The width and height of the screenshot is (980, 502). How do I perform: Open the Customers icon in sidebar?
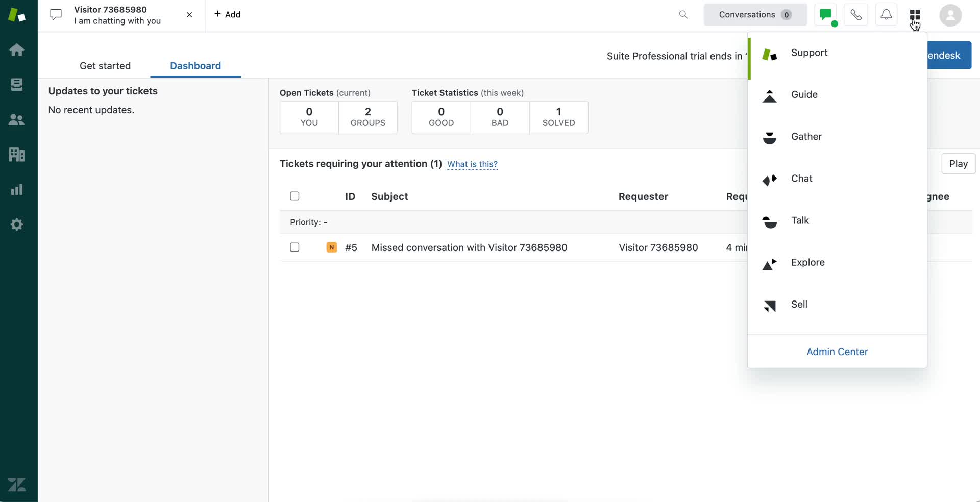17,120
